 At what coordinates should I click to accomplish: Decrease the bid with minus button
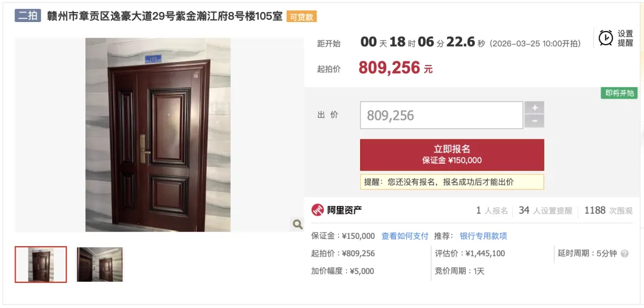534,122
